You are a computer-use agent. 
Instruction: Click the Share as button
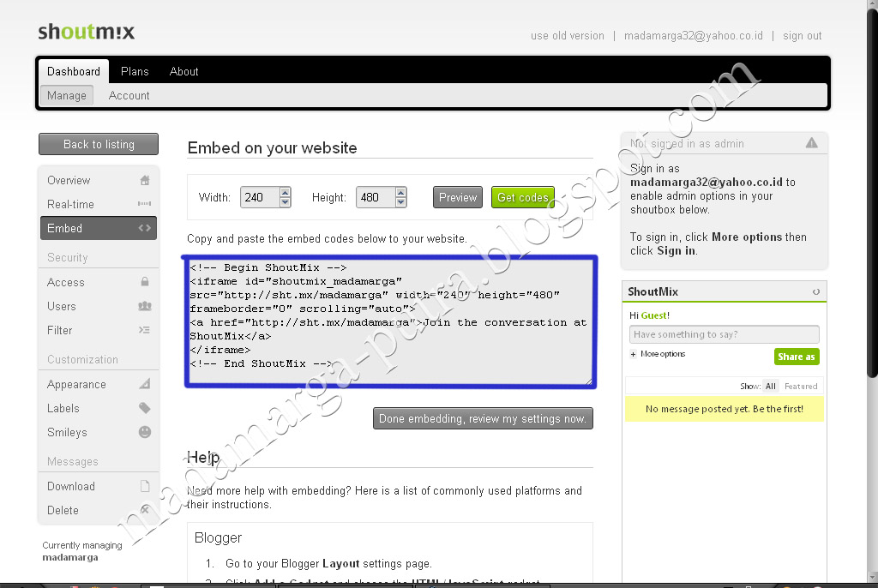point(797,357)
